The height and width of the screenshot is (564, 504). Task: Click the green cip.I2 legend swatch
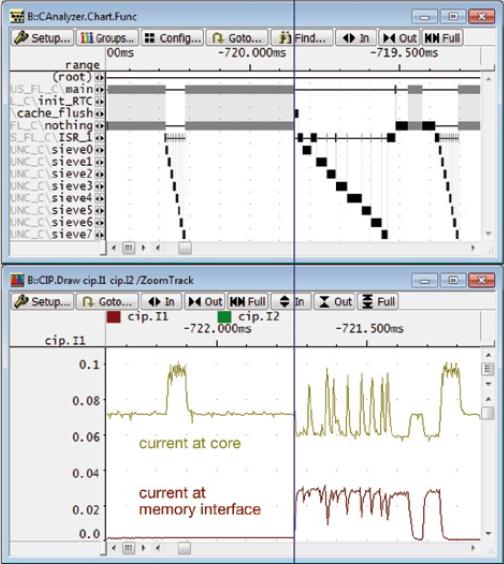coord(224,317)
